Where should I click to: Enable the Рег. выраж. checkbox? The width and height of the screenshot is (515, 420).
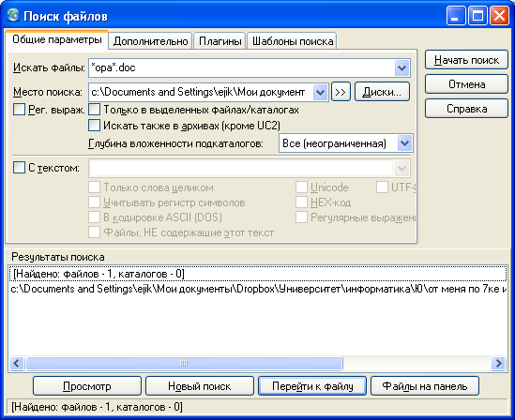point(19,110)
